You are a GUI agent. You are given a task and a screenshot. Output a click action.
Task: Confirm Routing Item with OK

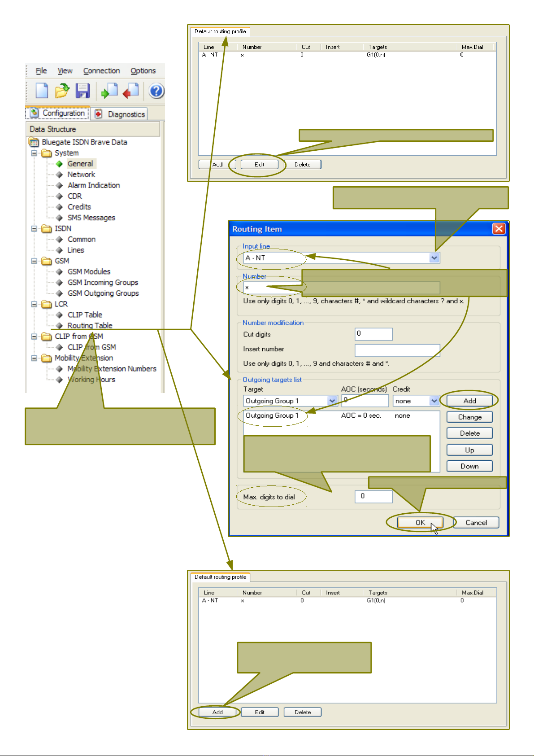[x=420, y=522]
